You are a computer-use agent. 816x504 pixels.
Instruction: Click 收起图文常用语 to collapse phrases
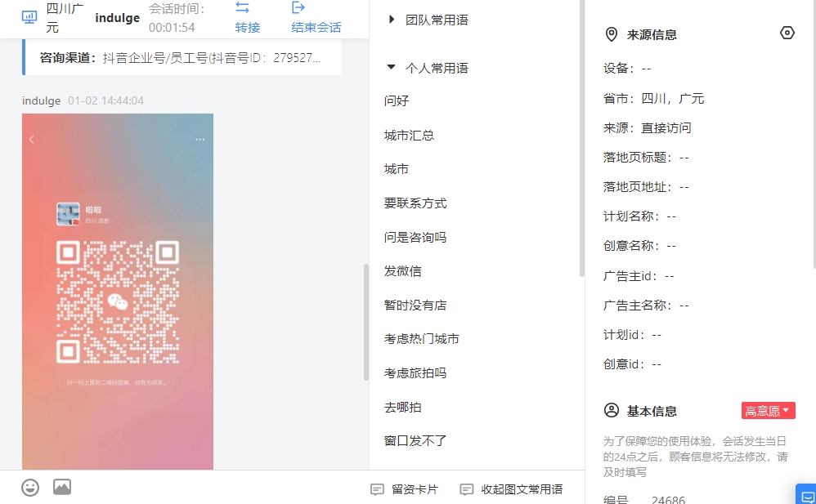pos(511,489)
